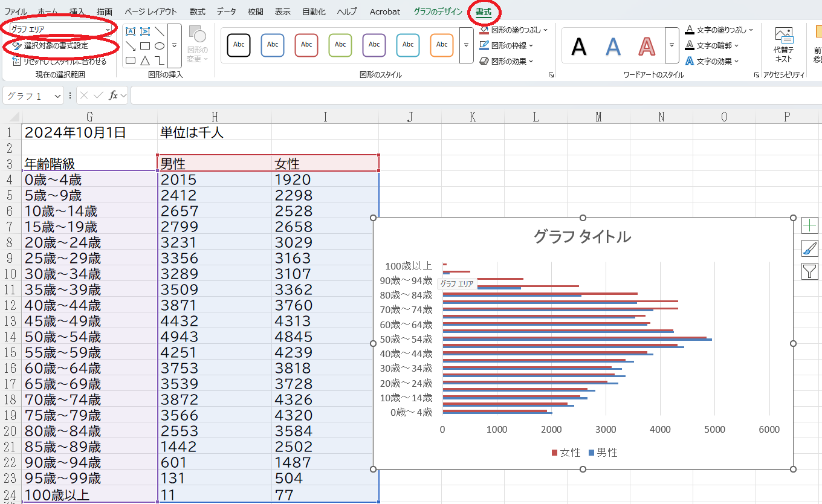Select column H header
The height and width of the screenshot is (504, 822).
coord(214,117)
